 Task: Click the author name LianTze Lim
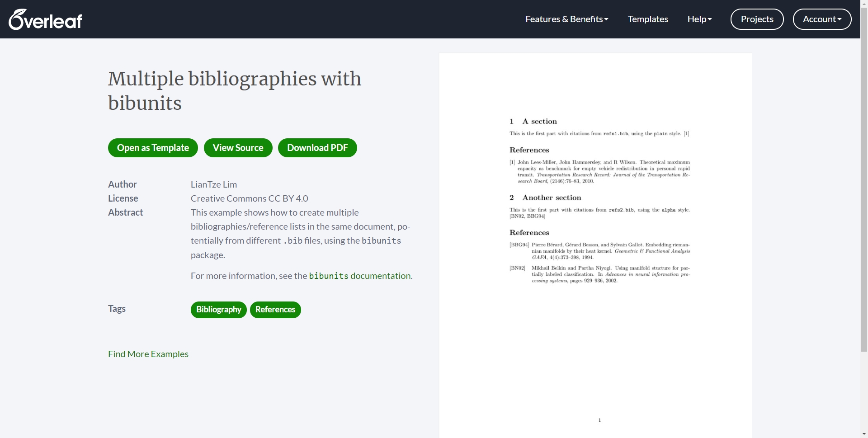tap(213, 184)
